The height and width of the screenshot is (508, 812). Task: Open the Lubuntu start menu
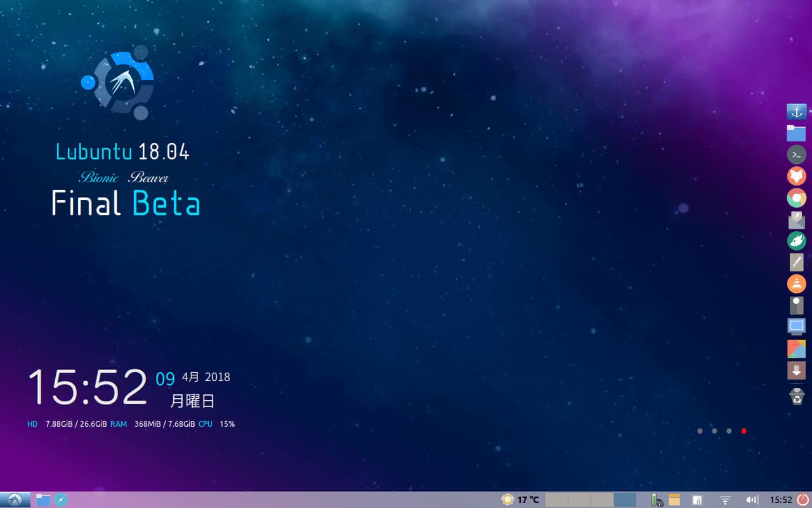click(x=15, y=500)
